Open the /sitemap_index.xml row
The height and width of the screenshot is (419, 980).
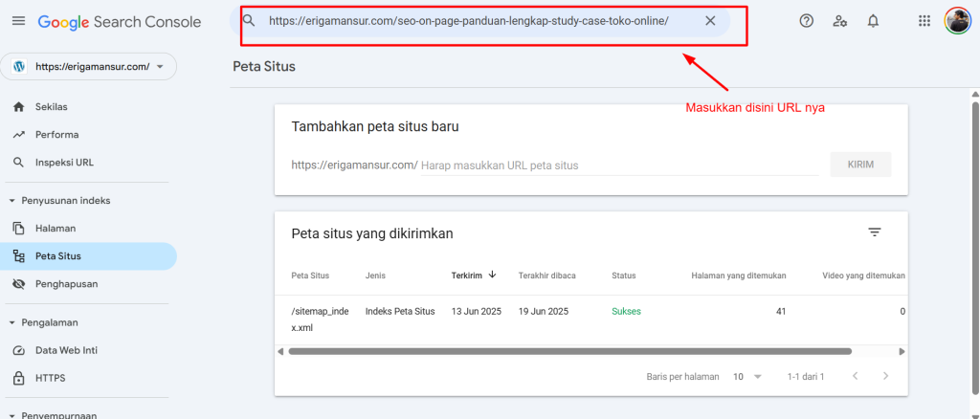[320, 320]
